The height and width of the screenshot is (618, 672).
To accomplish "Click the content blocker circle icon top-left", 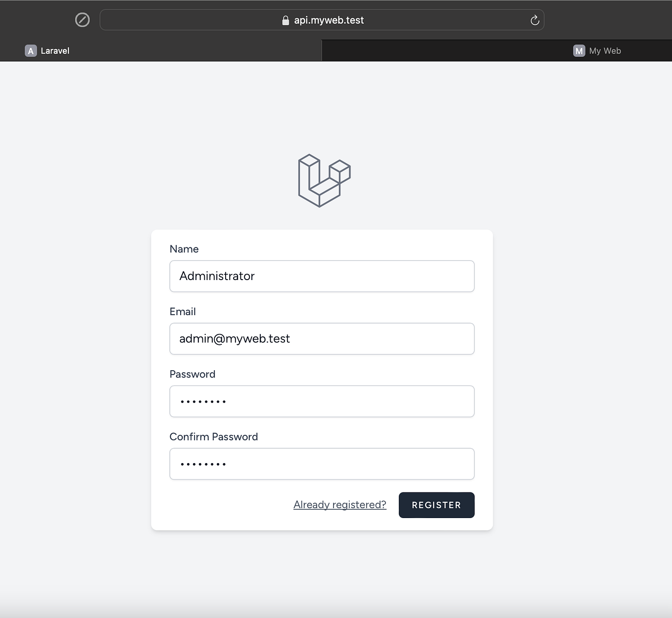I will 82,20.
